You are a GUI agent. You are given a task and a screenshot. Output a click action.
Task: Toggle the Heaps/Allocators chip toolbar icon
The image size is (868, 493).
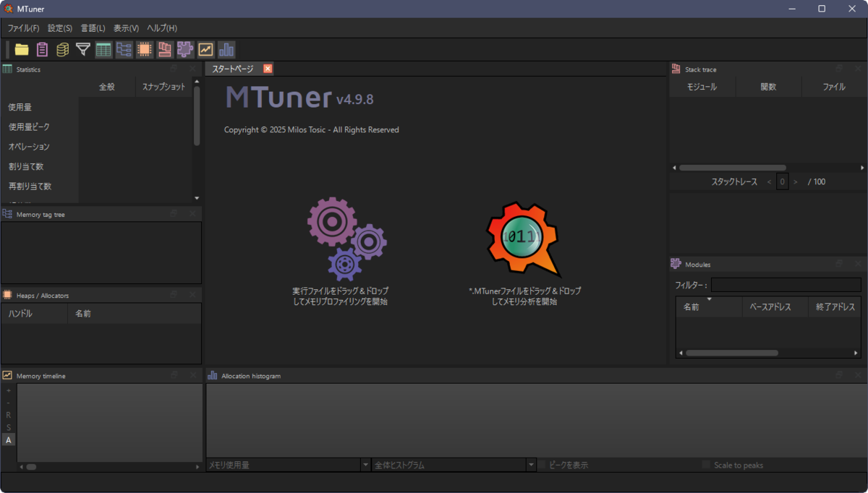click(145, 49)
